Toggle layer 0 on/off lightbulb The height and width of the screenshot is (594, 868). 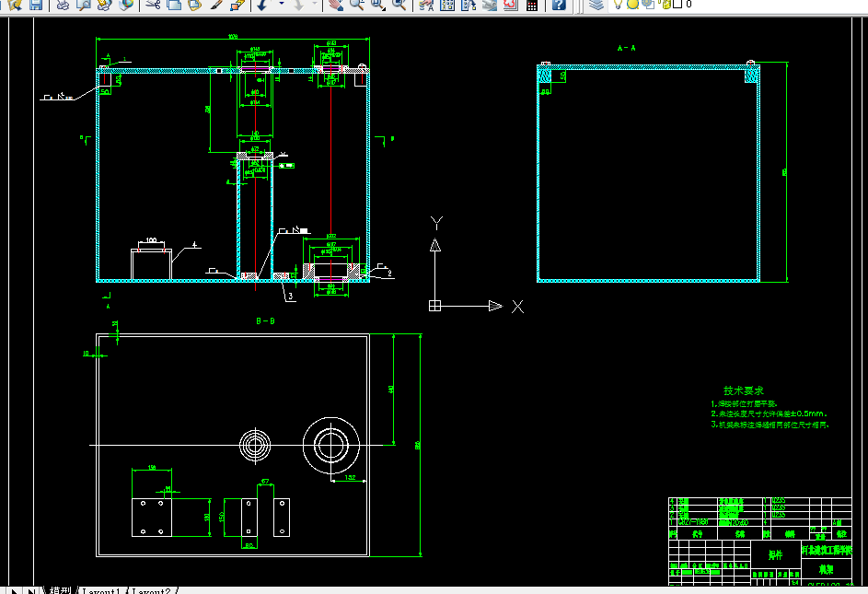point(618,5)
